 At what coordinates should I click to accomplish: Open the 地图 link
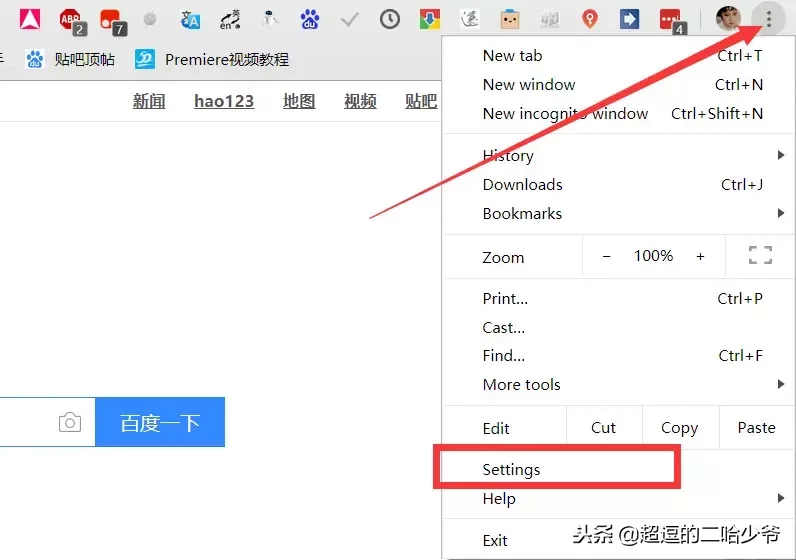[299, 101]
